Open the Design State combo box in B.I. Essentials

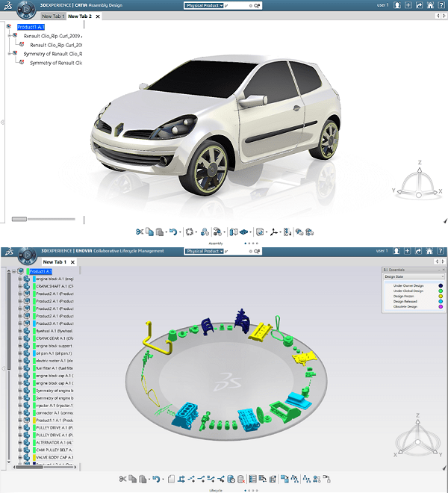[414, 276]
